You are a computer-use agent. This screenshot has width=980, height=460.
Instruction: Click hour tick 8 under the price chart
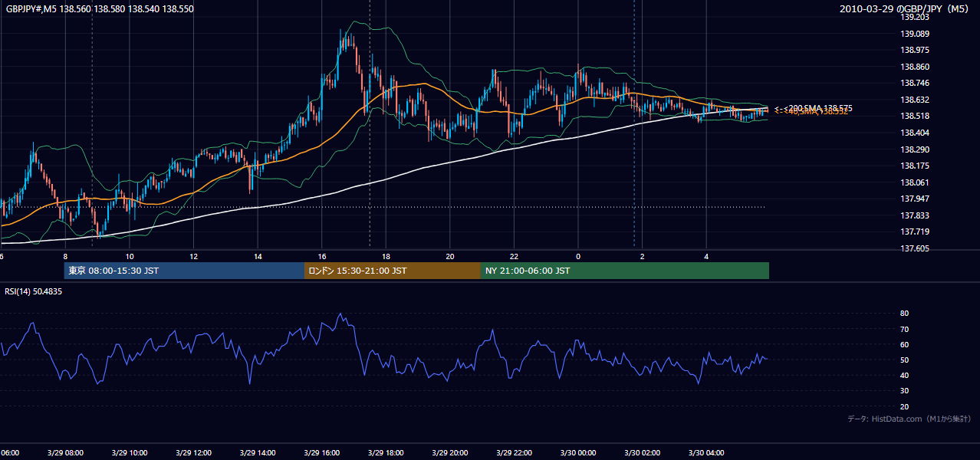(x=65, y=257)
